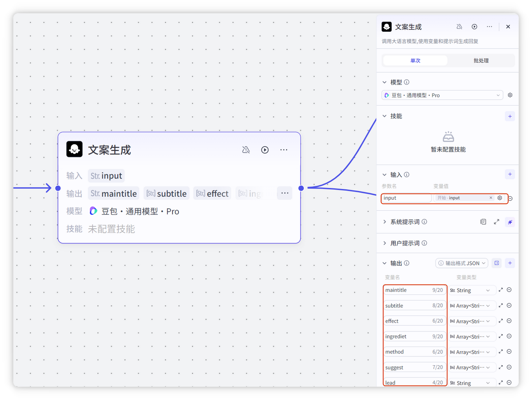
Task: Toggle the alert-off icon in the side panel header
Action: [x=459, y=27]
